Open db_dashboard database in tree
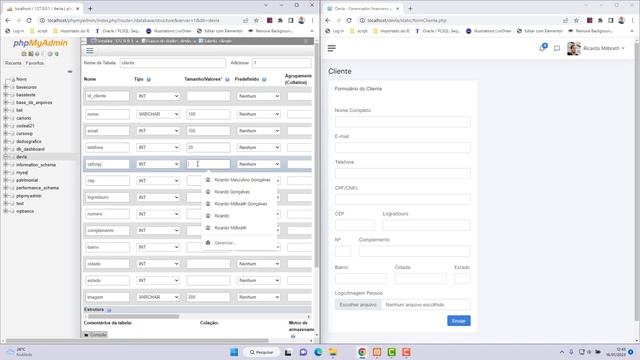This screenshot has width=640, height=360. [30, 149]
